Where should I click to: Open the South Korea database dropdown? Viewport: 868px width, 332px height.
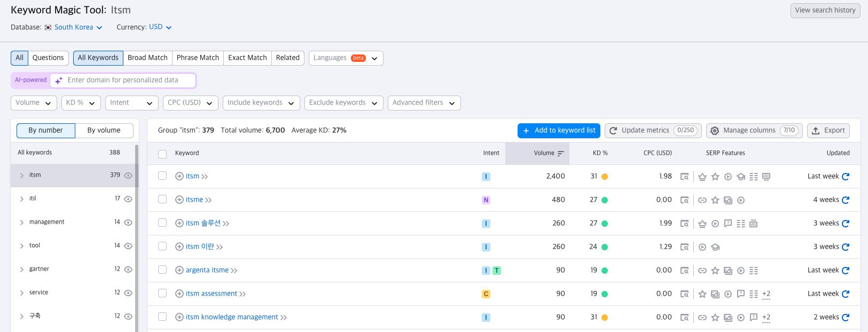coord(78,27)
